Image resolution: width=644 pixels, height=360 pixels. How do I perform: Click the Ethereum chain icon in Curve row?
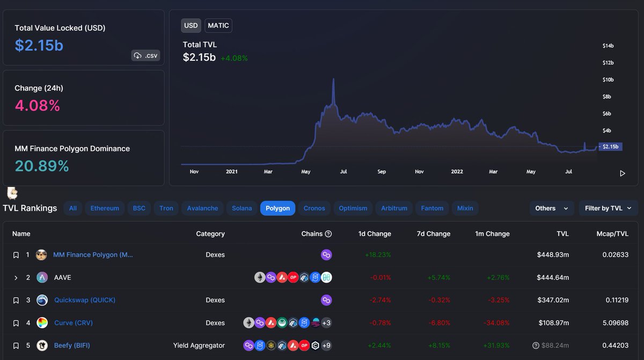coord(248,323)
